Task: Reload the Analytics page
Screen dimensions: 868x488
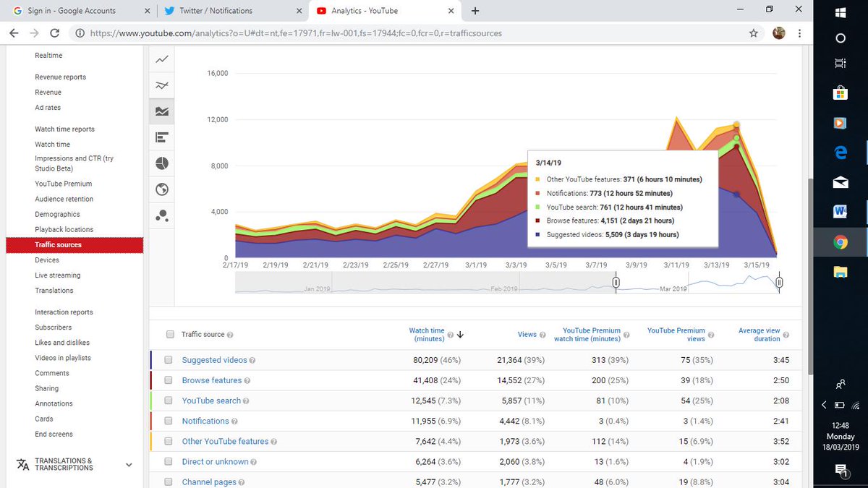Action: click(x=55, y=33)
